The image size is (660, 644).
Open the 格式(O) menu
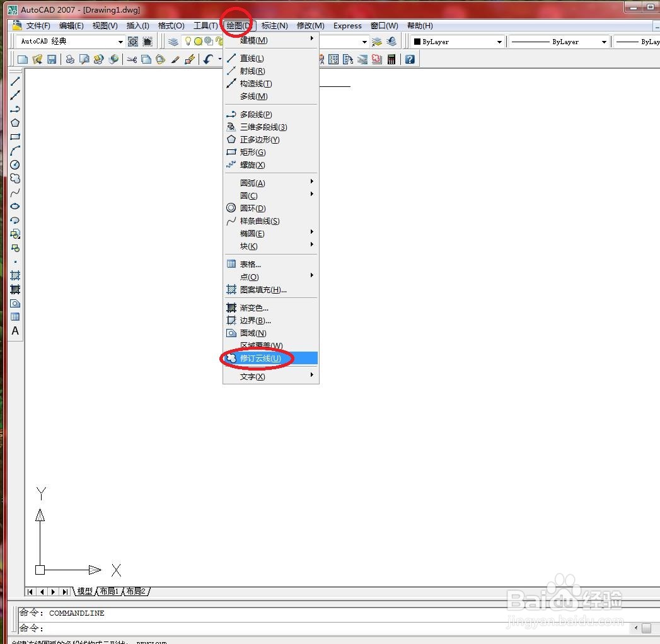(x=171, y=26)
